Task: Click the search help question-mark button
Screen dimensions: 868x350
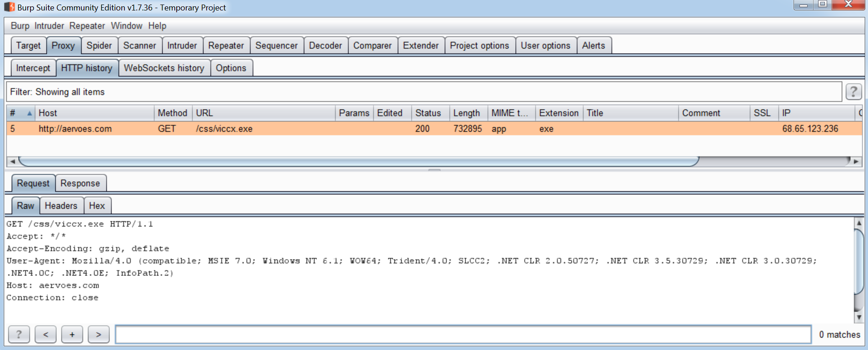Action: click(19, 335)
